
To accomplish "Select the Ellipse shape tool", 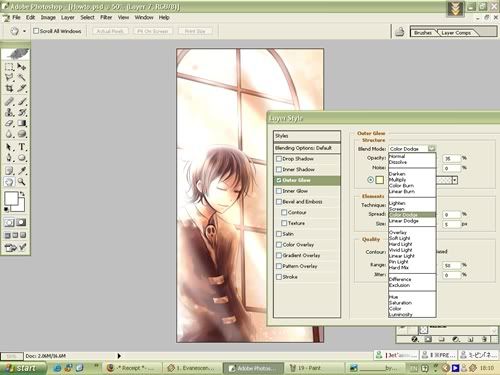I will click(22, 158).
